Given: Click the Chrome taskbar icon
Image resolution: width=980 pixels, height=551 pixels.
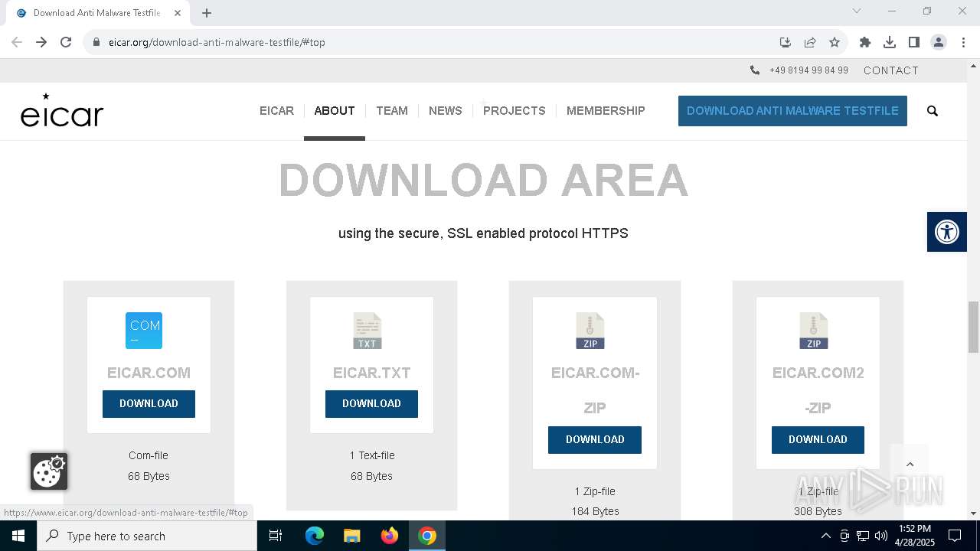Looking at the screenshot, I should [x=427, y=536].
